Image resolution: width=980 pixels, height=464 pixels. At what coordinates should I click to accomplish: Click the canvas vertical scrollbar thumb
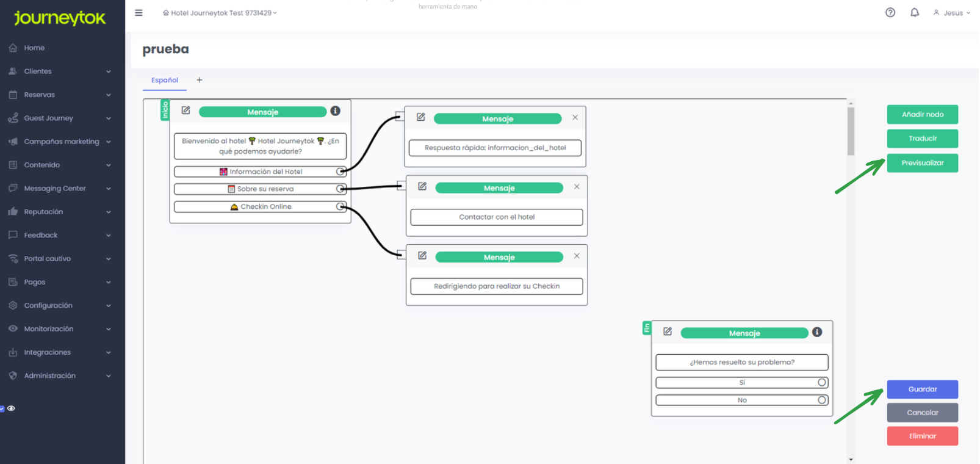tap(851, 131)
